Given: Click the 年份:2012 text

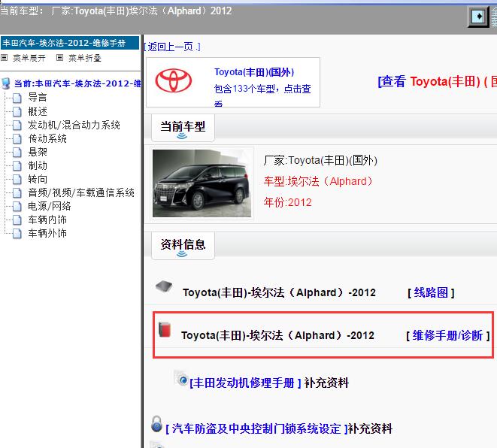Looking at the screenshot, I should coord(287,202).
